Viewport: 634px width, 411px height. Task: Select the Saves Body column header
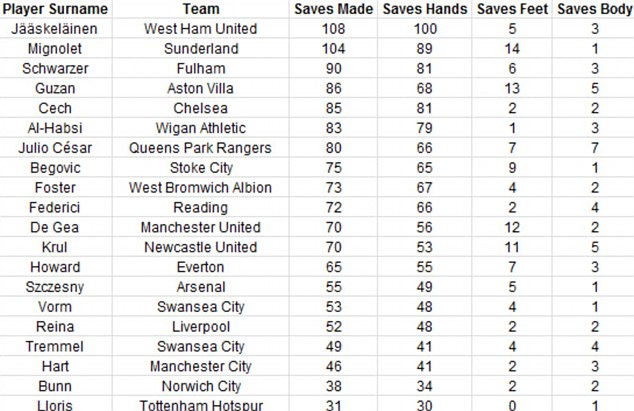click(594, 9)
